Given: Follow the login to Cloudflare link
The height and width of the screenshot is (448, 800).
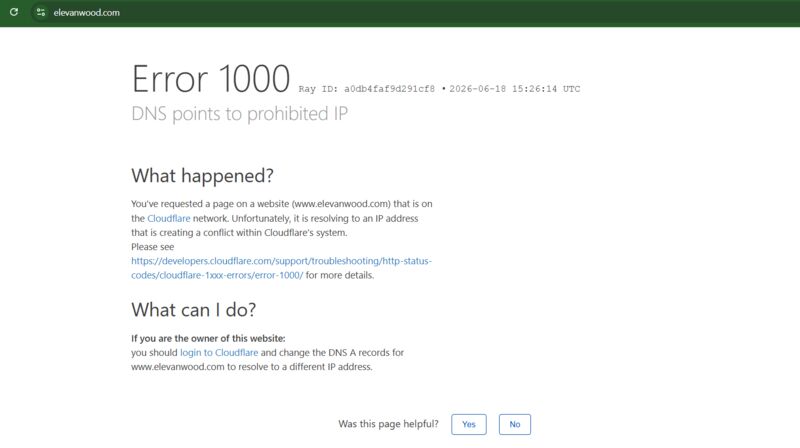Looking at the screenshot, I should point(219,353).
